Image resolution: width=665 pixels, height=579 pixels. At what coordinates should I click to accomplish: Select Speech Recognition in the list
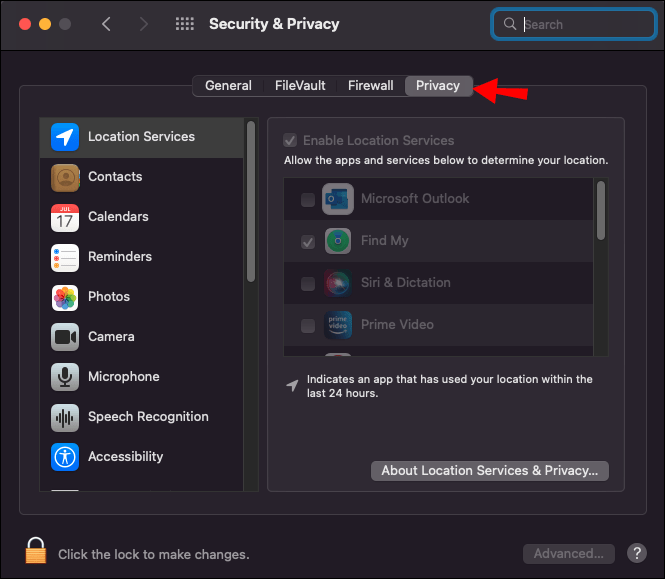click(x=142, y=417)
